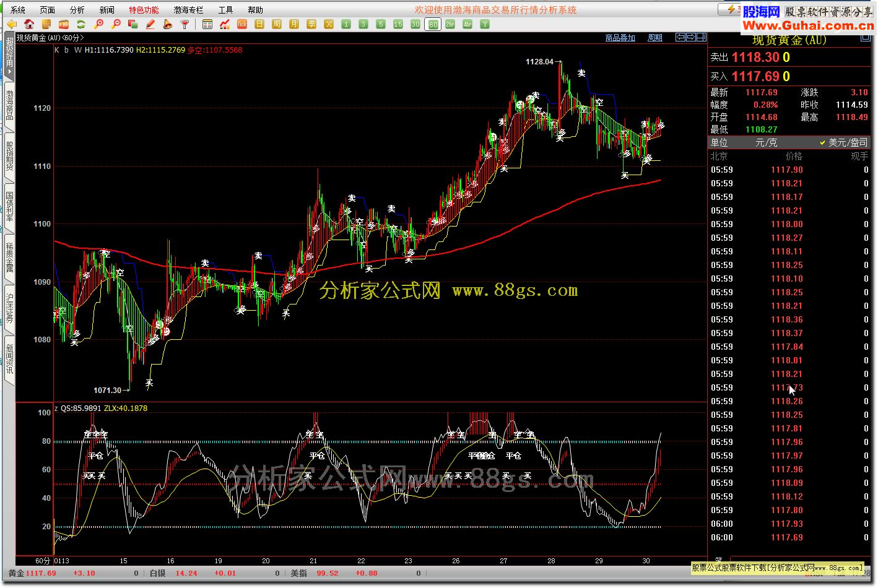This screenshot has height=588, width=878.
Task: Switch to 渤海商品 sidebar tab
Action: coord(9,106)
